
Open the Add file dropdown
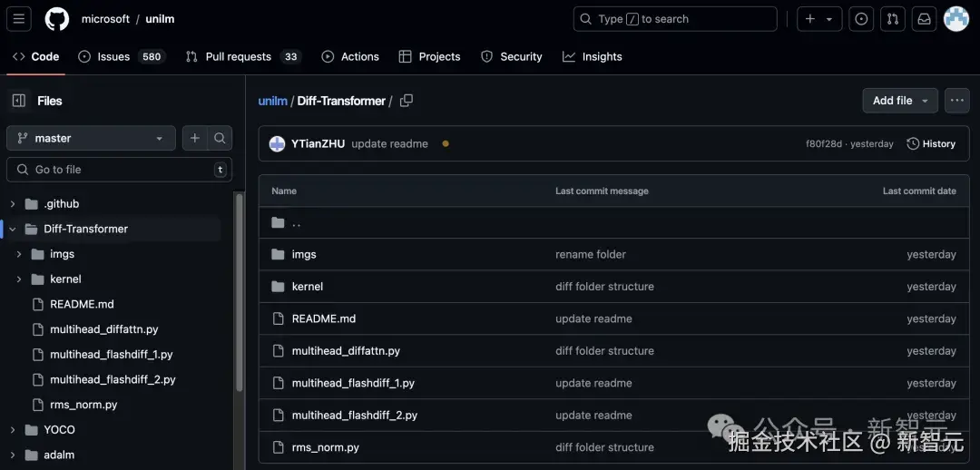click(x=899, y=101)
